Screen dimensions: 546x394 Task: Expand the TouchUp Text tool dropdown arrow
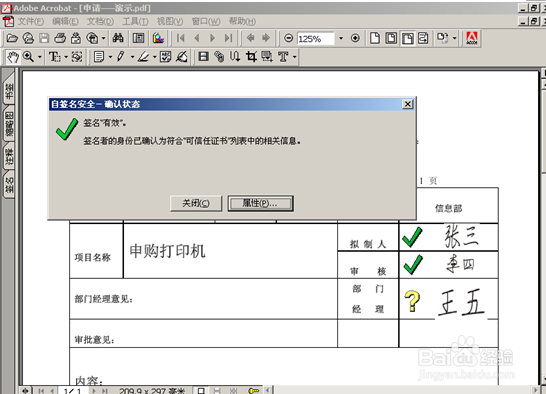click(x=294, y=57)
